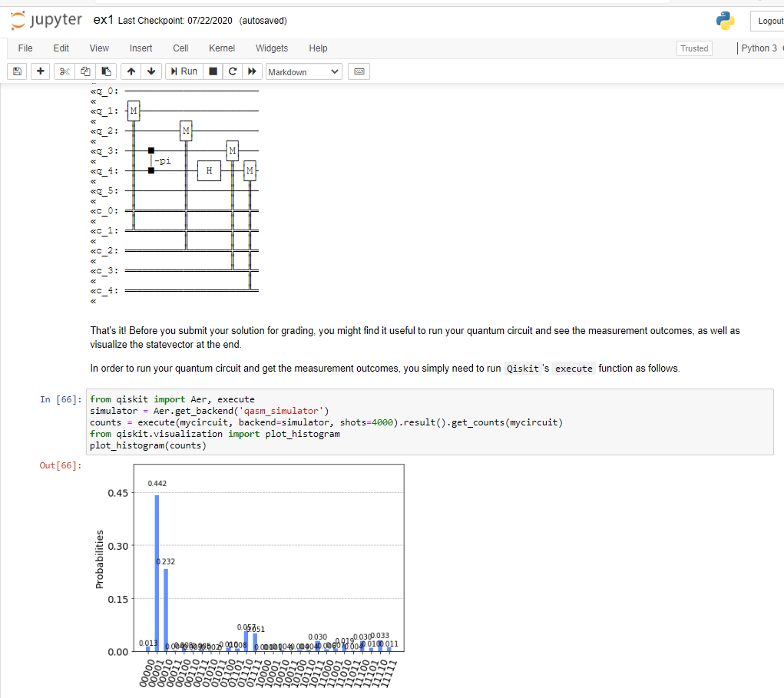This screenshot has width=784, height=698.
Task: Open the Widgets menu
Action: click(272, 48)
